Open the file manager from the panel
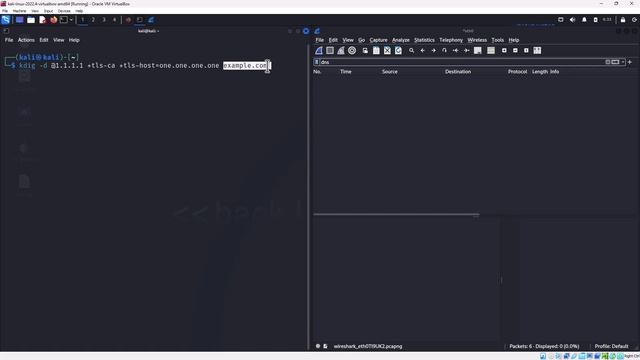Screen dimensions: 640x360 31,20
